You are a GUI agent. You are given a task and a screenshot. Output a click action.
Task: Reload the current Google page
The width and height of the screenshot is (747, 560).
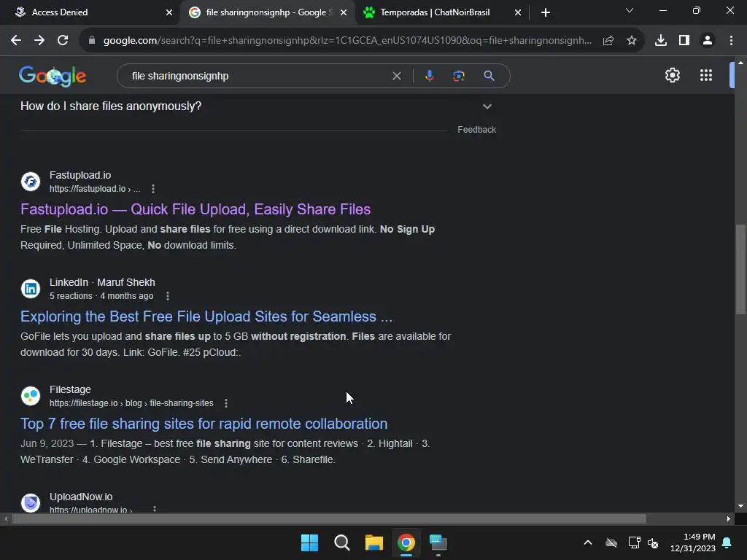[x=63, y=41]
